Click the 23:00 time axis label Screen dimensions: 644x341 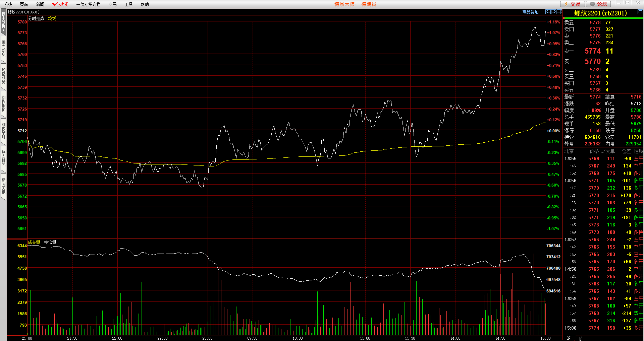tap(207, 338)
